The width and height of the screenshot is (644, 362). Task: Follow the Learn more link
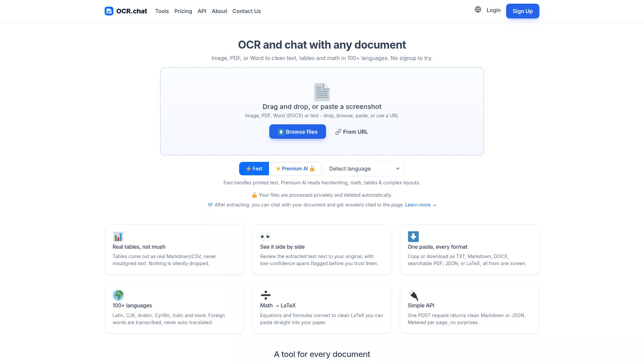click(x=421, y=205)
